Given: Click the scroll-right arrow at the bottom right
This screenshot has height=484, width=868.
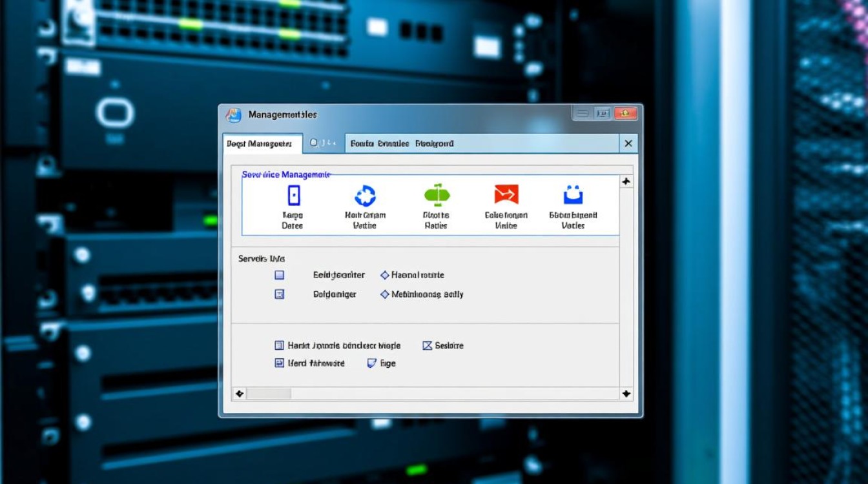Looking at the screenshot, I should (x=626, y=394).
